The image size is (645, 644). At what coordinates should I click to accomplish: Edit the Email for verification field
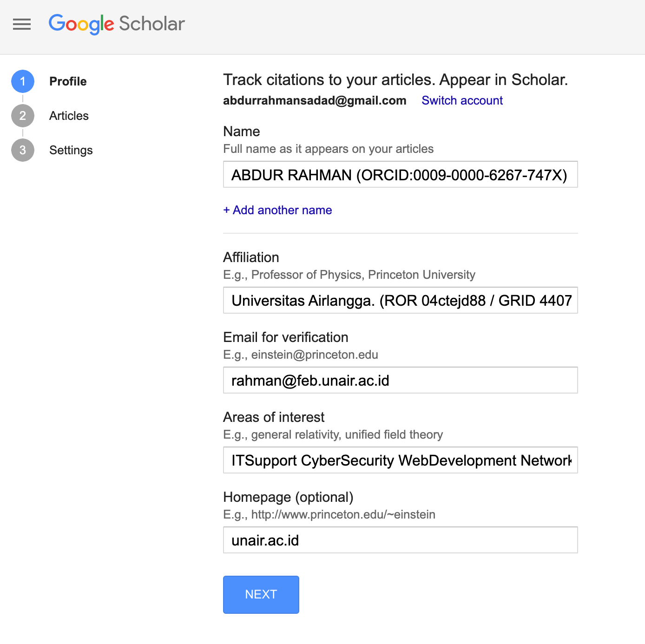(400, 381)
